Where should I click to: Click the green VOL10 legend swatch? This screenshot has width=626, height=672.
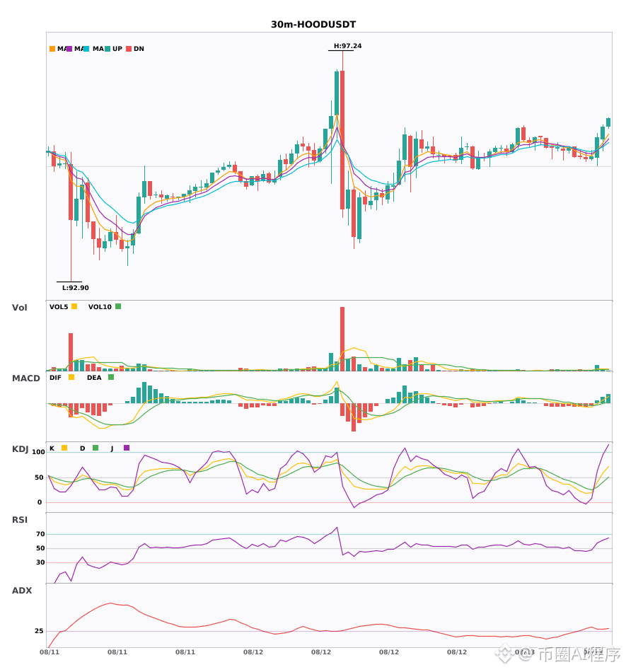click(118, 306)
